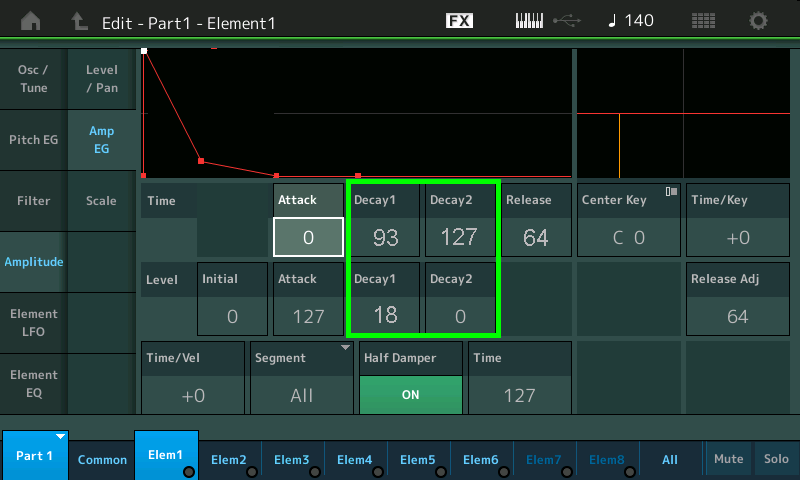This screenshot has width=800, height=480.
Task: Show All elements view
Action: click(x=670, y=460)
